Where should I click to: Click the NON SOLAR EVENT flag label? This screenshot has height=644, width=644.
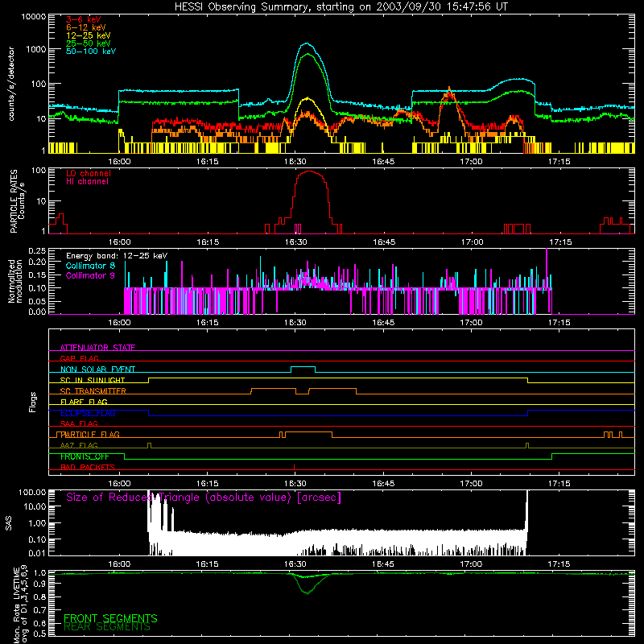coord(97,369)
